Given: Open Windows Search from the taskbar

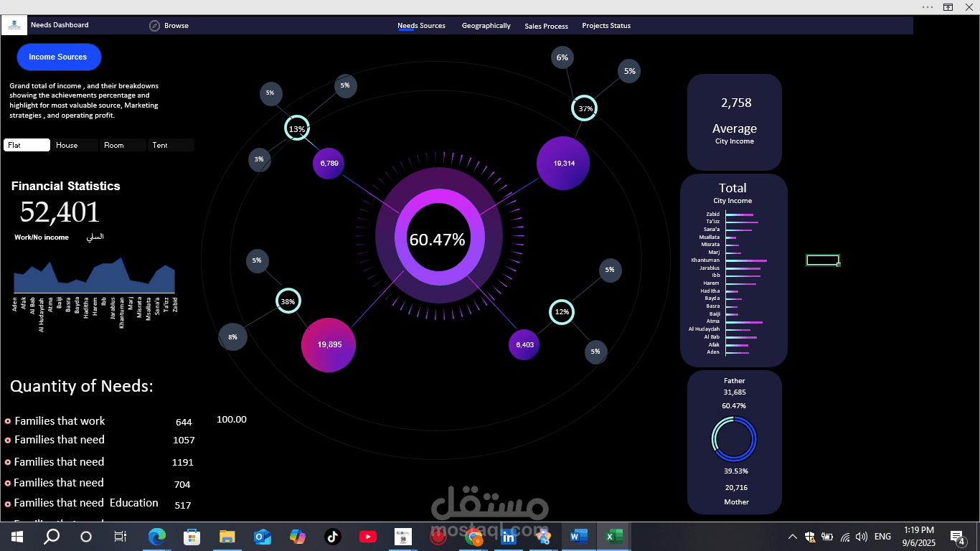Looking at the screenshot, I should 52,536.
